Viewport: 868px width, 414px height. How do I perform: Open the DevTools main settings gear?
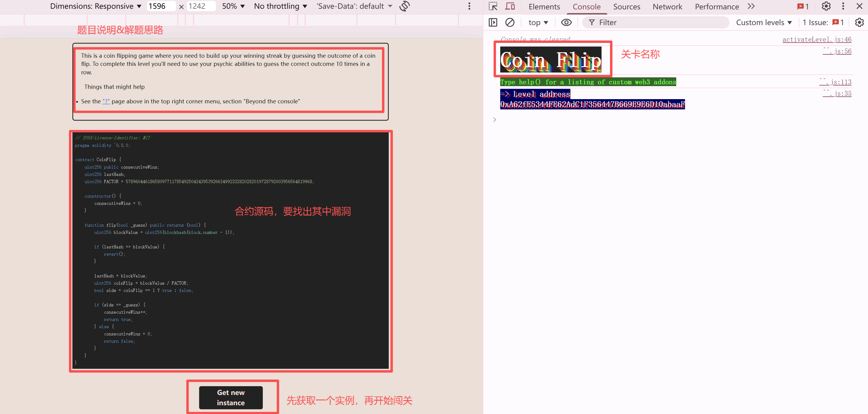click(x=826, y=6)
